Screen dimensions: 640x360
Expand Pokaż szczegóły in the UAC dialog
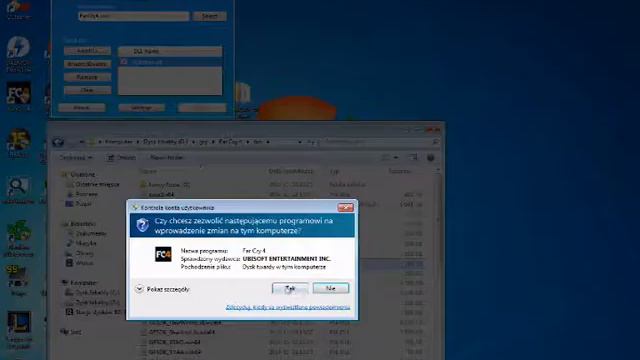click(162, 289)
